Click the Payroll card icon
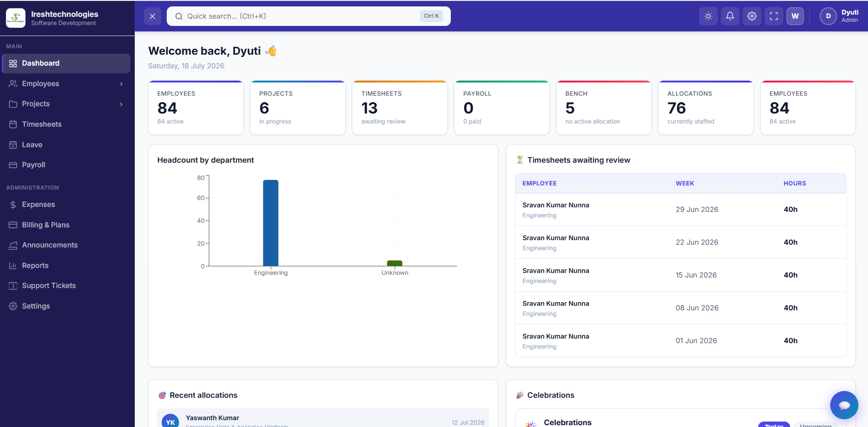868x427 pixels. (13, 165)
